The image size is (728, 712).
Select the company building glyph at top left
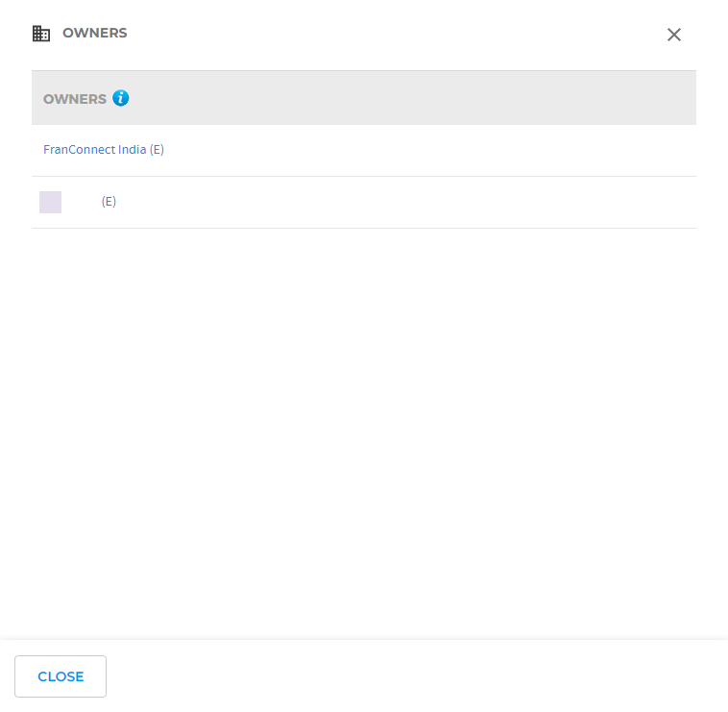(41, 34)
